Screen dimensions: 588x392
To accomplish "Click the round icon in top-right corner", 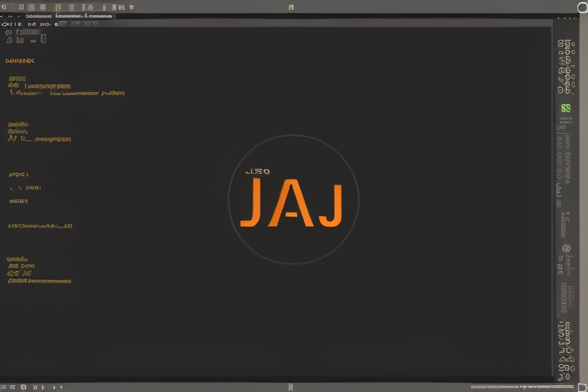I will [582, 7].
